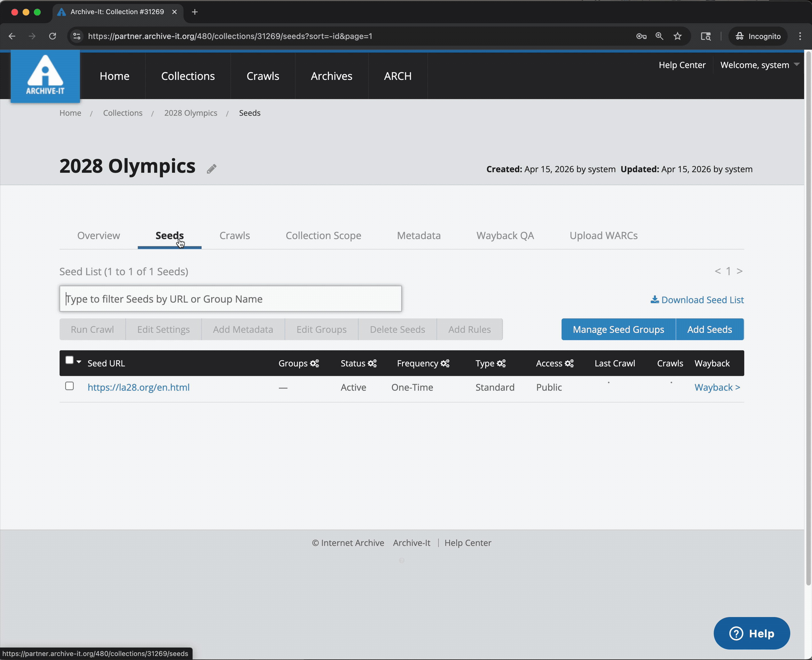Click footer Help Center link

(x=468, y=543)
